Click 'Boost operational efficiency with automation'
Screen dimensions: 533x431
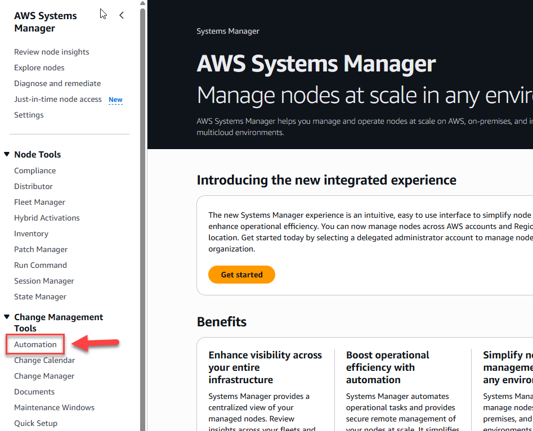click(x=388, y=367)
